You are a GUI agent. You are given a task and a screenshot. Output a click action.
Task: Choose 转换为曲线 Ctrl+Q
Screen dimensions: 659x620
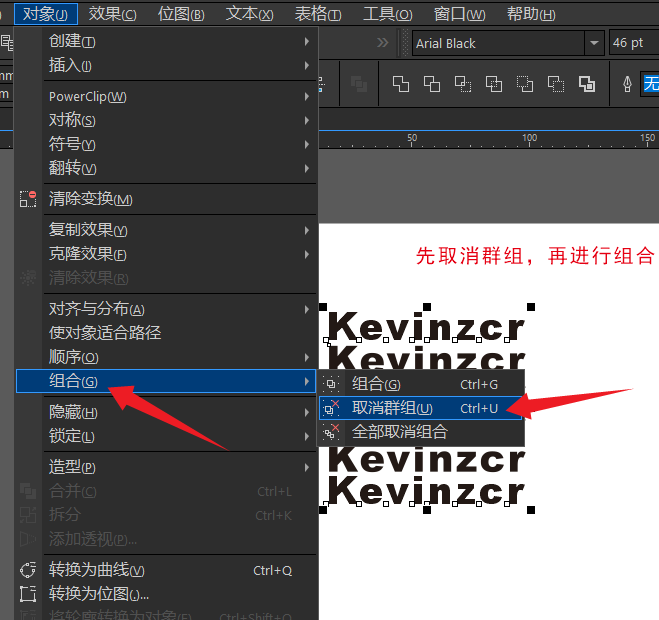coord(166,570)
